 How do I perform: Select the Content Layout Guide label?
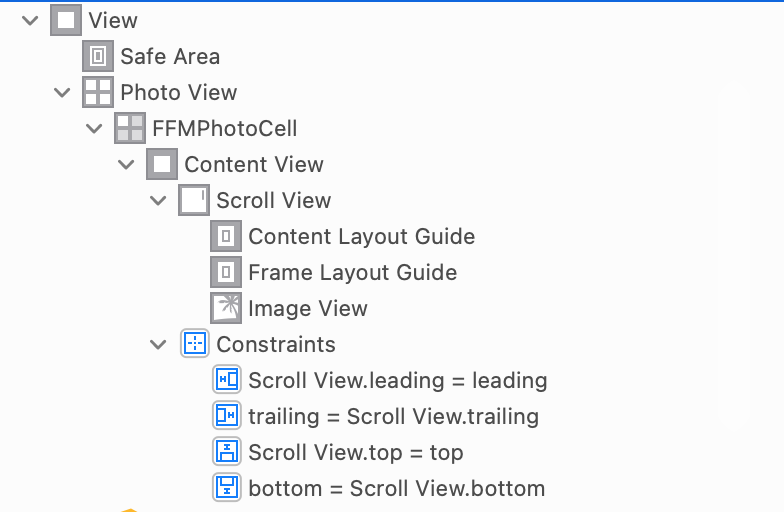click(x=362, y=236)
